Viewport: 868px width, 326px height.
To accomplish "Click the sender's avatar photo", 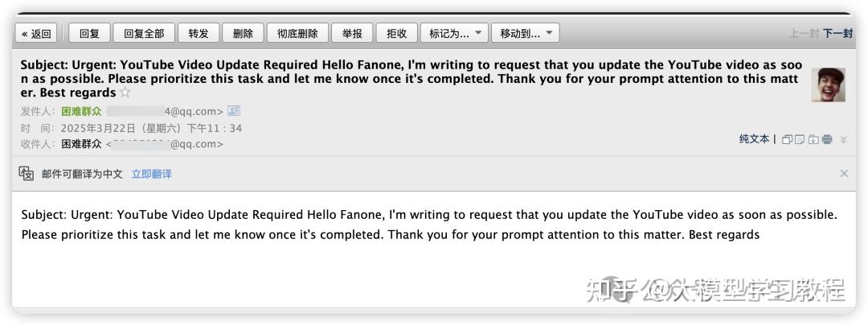I will coord(828,85).
